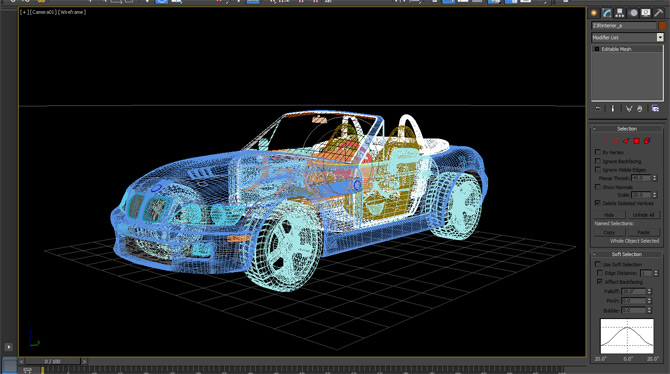Screen dimensions: 670x374
Task: Open the Motion panel tab
Action: pos(633,13)
